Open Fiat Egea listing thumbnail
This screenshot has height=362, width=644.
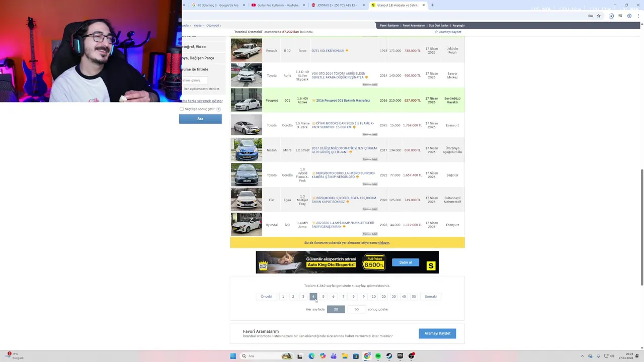pos(247,200)
